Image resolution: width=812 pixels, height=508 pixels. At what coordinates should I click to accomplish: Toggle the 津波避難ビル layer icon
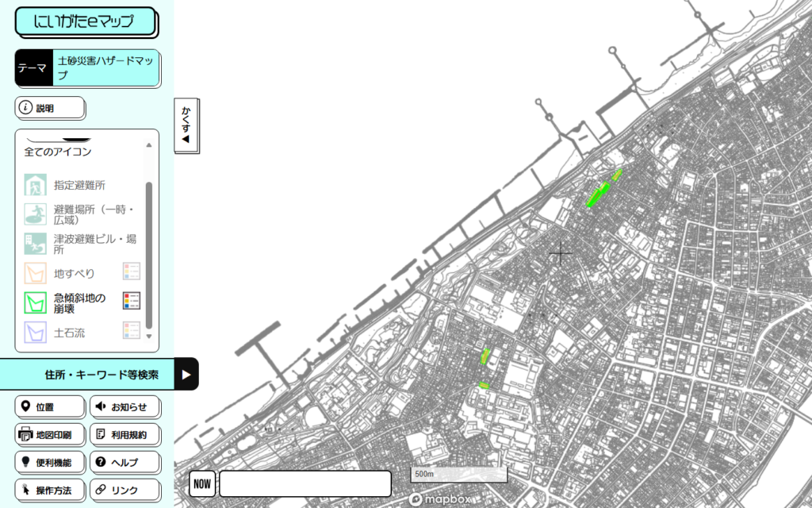pyautogui.click(x=35, y=244)
